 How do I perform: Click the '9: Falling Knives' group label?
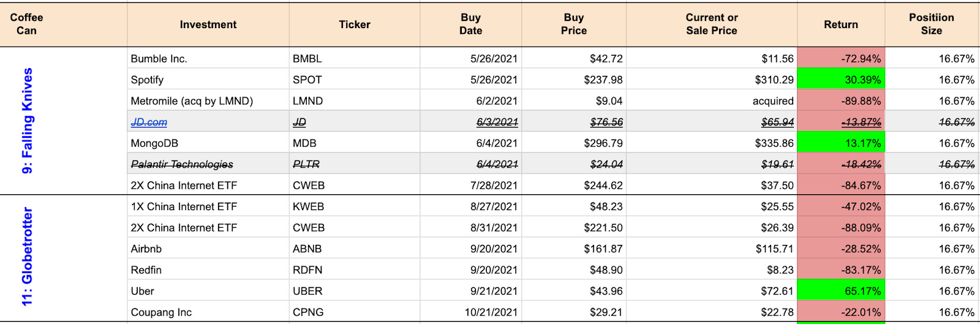[28, 121]
